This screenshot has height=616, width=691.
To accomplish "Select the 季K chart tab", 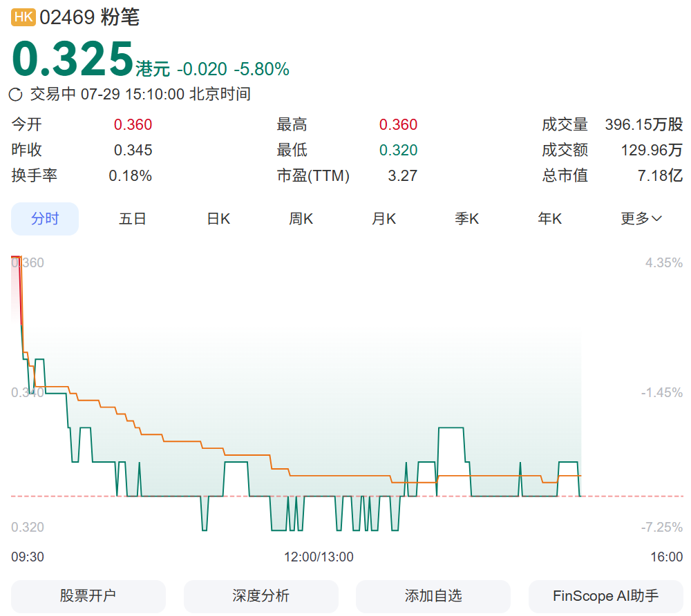I will pyautogui.click(x=466, y=218).
